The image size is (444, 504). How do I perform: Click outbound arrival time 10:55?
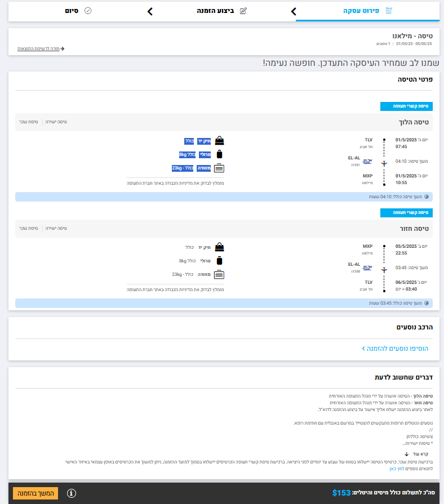coord(401,182)
